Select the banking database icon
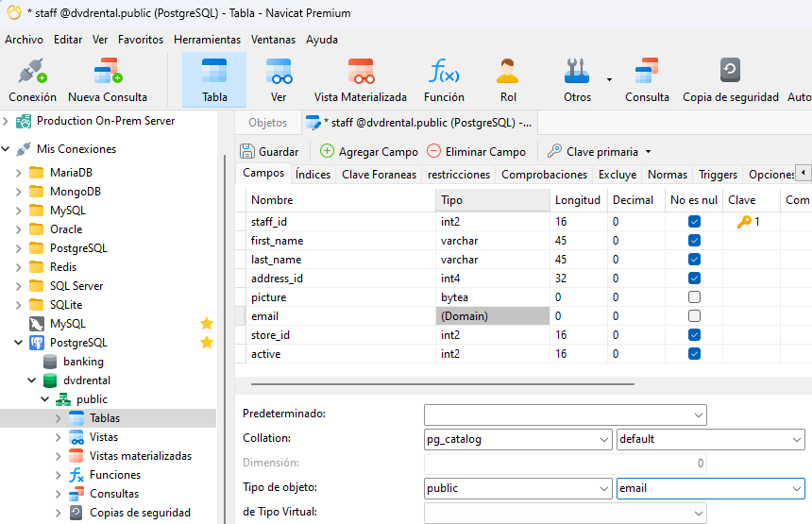The width and height of the screenshot is (812, 524). (50, 362)
